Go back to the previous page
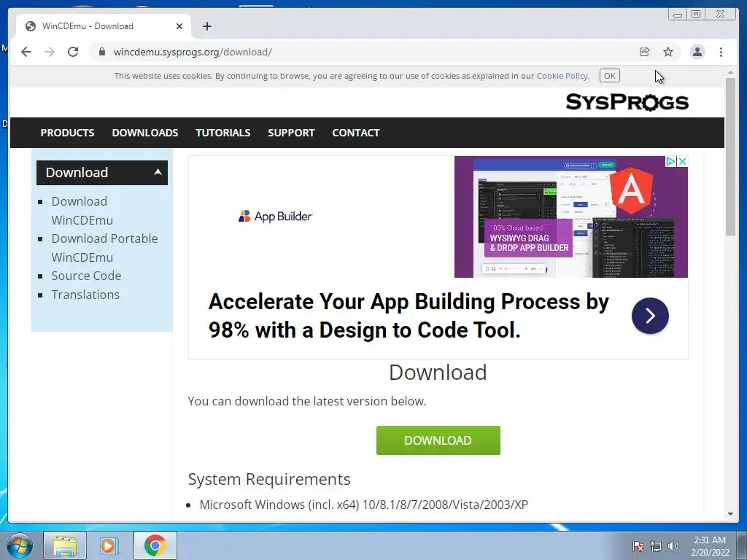 [x=26, y=52]
